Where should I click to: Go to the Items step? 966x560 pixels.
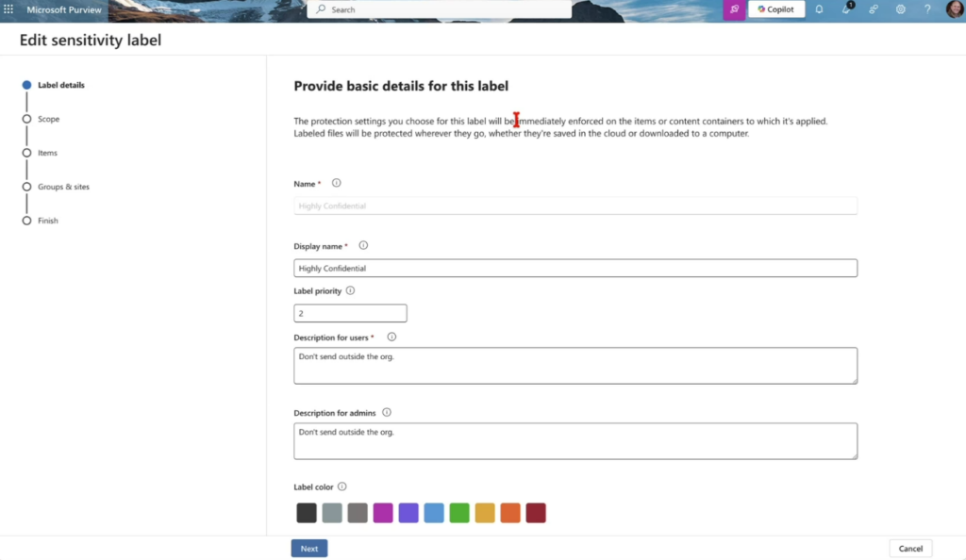coord(47,153)
